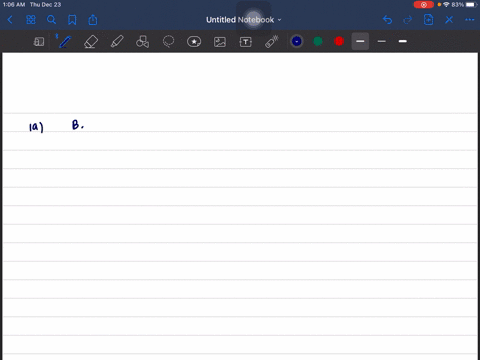Bookmark the current page
Viewport: 480px width, 360px height.
click(72, 20)
